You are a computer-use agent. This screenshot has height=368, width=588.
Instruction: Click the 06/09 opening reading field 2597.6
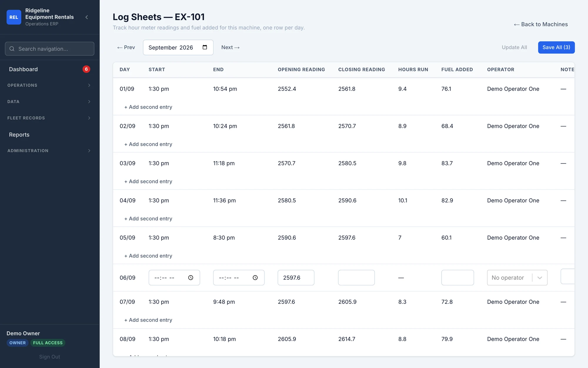pos(296,278)
